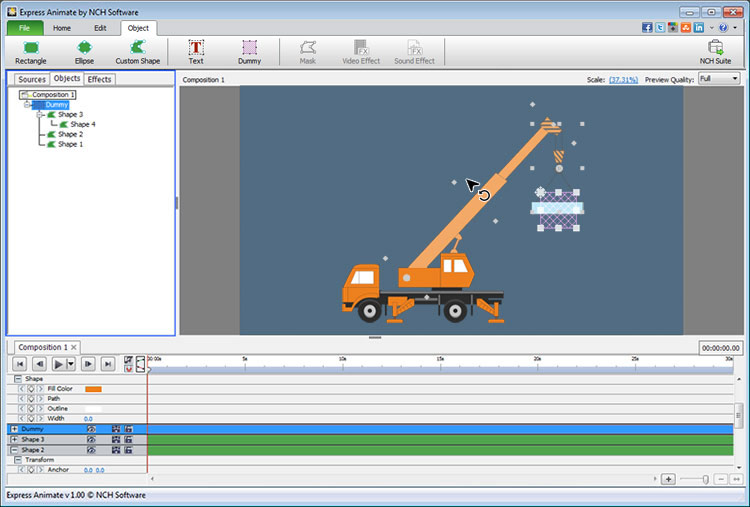Image resolution: width=750 pixels, height=507 pixels.
Task: Switch to the Sources tab
Action: [32, 79]
